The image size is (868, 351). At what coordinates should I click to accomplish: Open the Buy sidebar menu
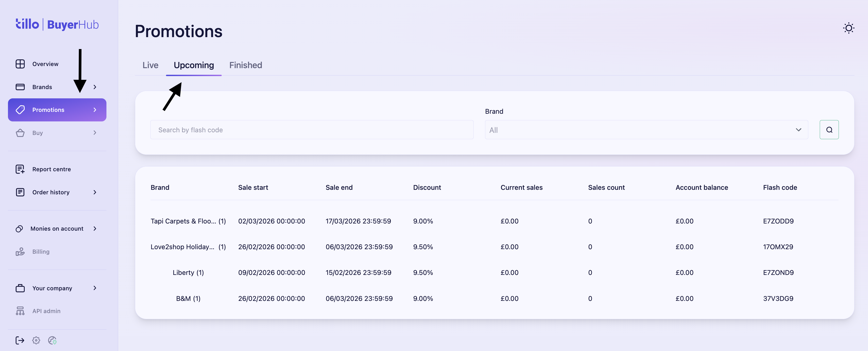pyautogui.click(x=37, y=133)
